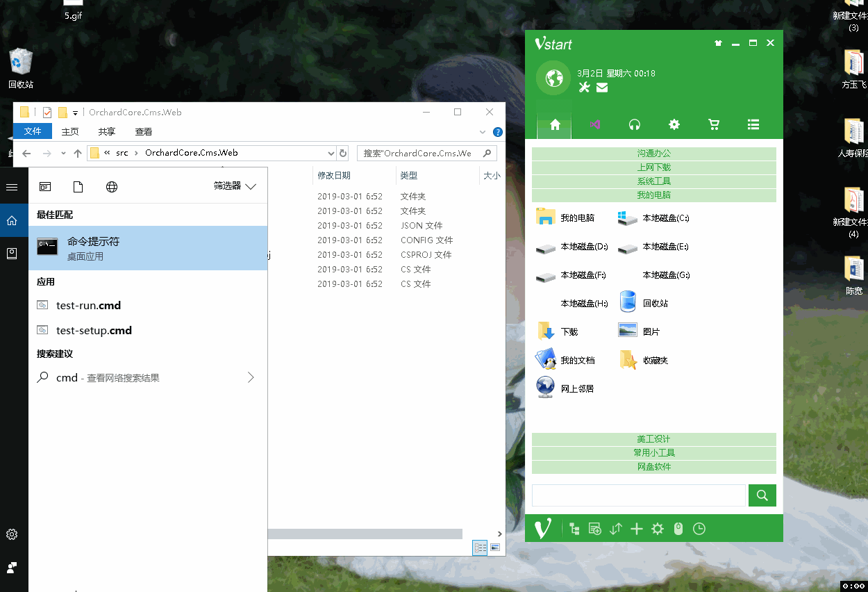Viewport: 868px width, 592px height.
Task: Open the shopping cart icon in Vstart
Action: click(713, 124)
